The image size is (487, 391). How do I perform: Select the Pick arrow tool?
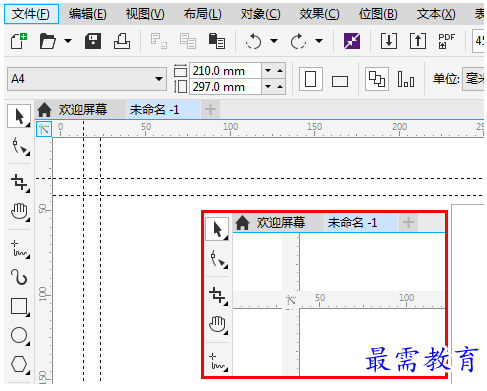pyautogui.click(x=19, y=116)
